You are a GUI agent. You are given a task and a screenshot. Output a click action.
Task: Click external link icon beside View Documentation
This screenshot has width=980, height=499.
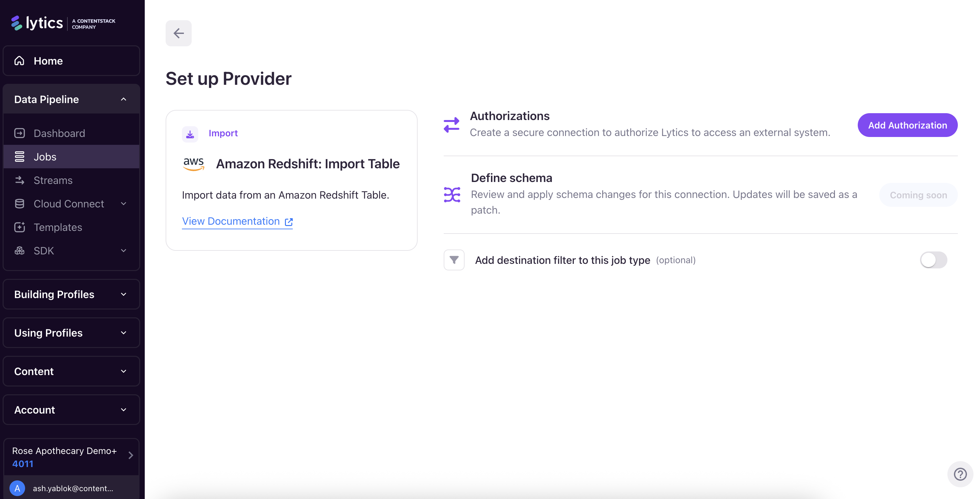click(x=289, y=222)
